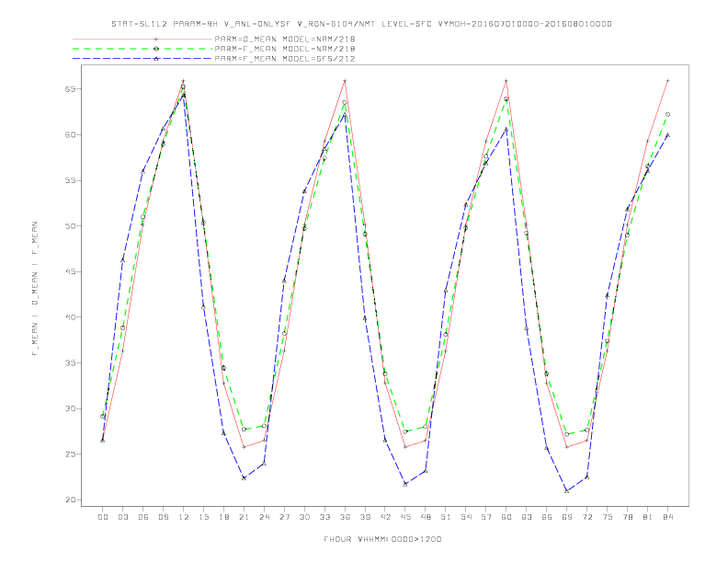The width and height of the screenshot is (728, 563).
Task: Click the circle marker on the green legend line
Action: (x=156, y=49)
